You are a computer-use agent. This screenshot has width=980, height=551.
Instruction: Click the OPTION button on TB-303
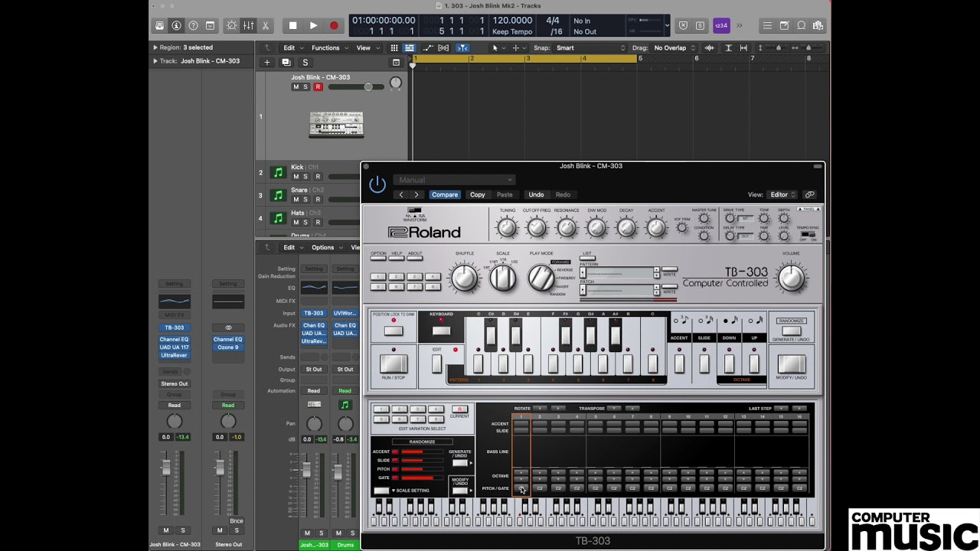378,259
